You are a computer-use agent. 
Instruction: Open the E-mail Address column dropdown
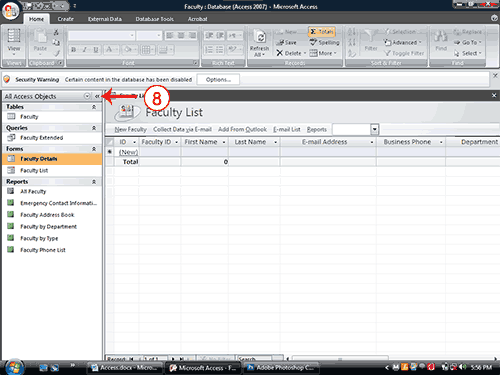click(x=372, y=142)
